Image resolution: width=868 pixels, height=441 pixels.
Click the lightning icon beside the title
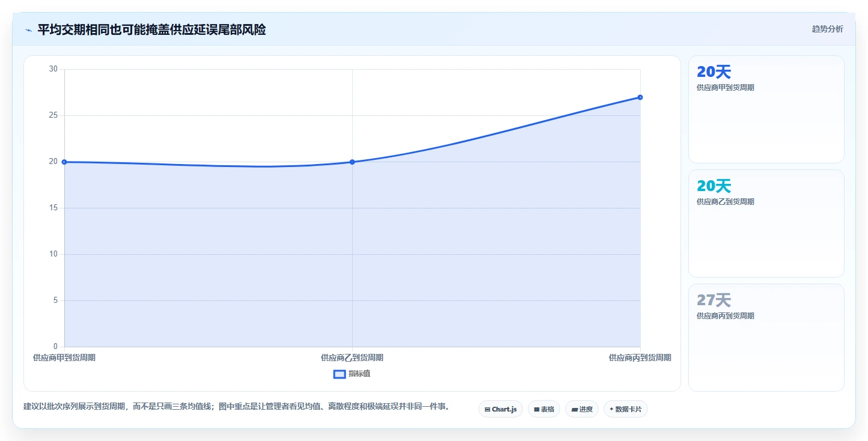pos(28,29)
